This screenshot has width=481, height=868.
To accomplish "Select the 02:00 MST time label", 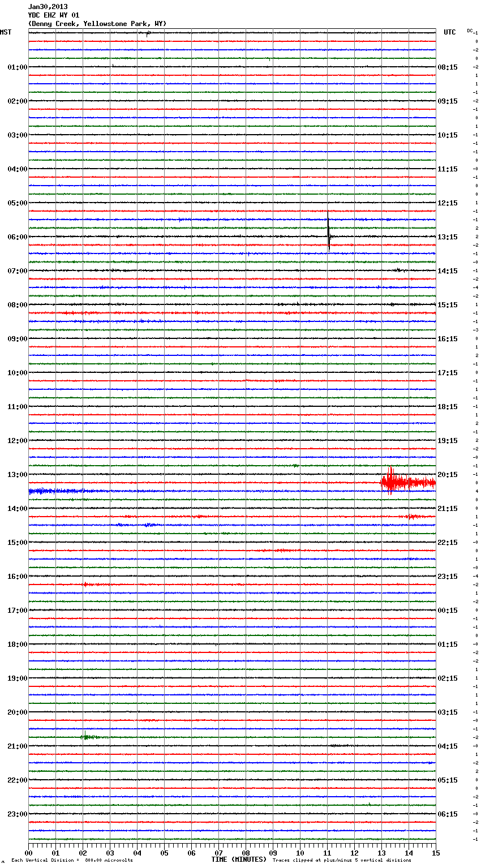I will [x=18, y=101].
